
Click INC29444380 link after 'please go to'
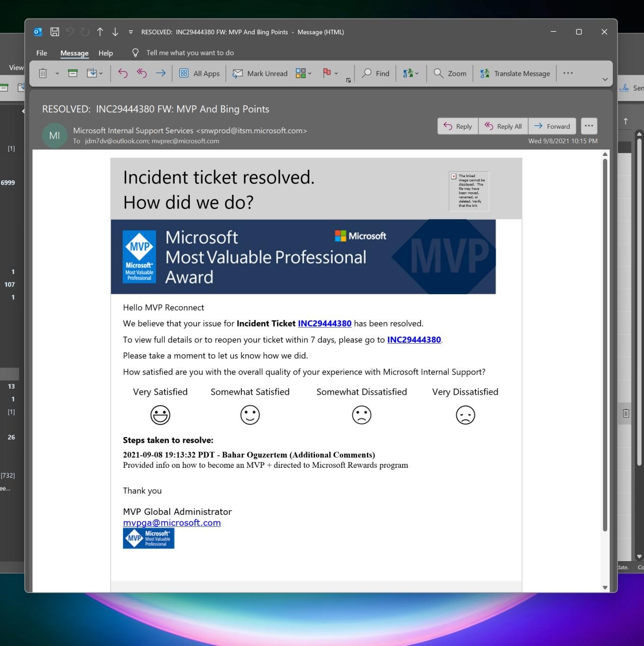click(414, 340)
